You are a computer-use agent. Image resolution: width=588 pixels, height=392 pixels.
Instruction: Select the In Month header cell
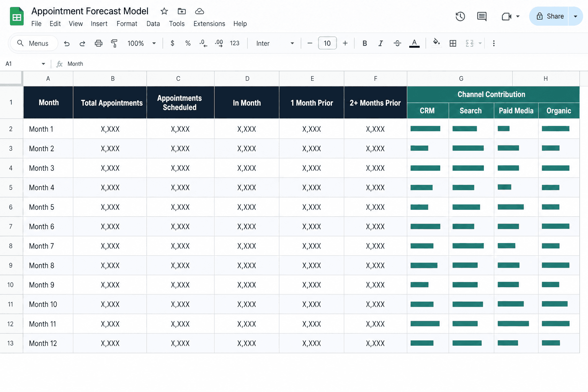pos(247,103)
